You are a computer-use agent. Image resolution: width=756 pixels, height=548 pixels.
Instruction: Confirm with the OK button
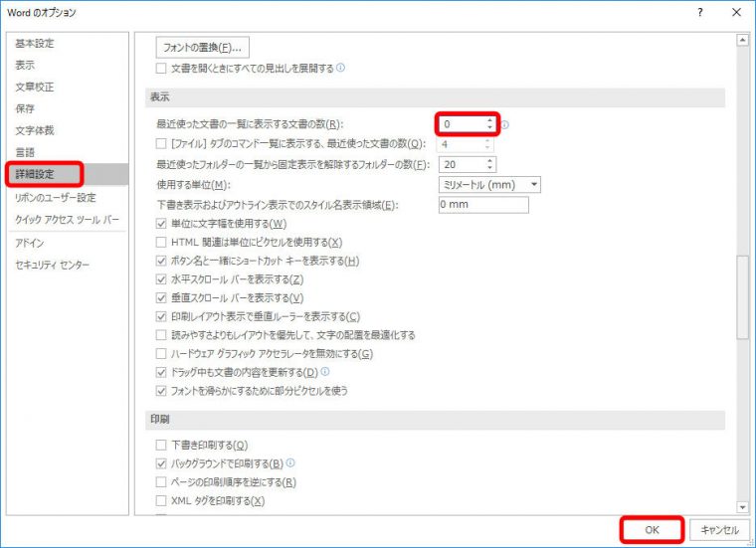[652, 530]
